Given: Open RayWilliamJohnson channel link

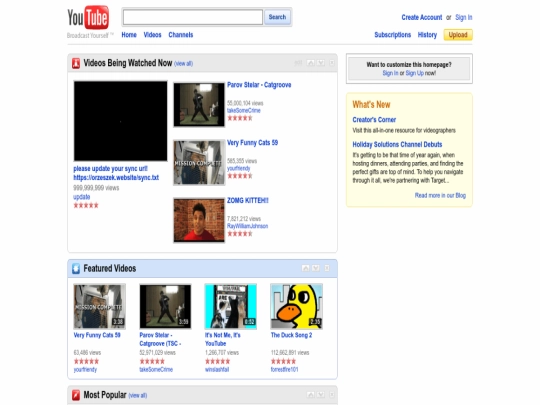Looking at the screenshot, I should [x=247, y=226].
